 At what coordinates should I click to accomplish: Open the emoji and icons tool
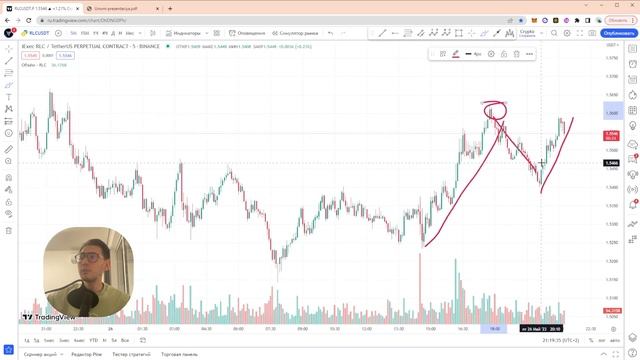click(9, 133)
